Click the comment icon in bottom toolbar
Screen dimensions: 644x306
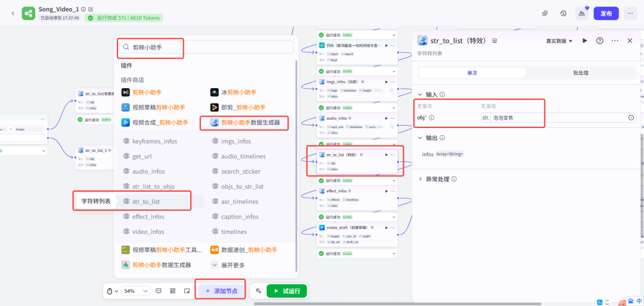pos(159,291)
